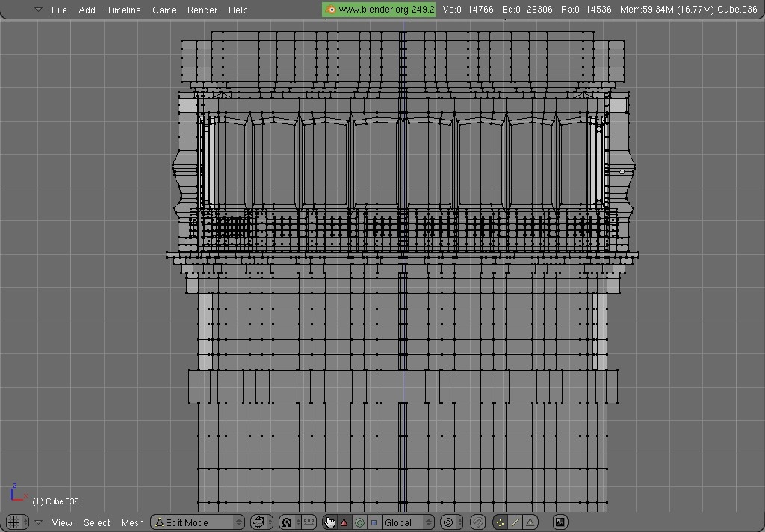Open the proportional edit mode selector
Viewport: 765px width, 532px height.
click(451, 522)
